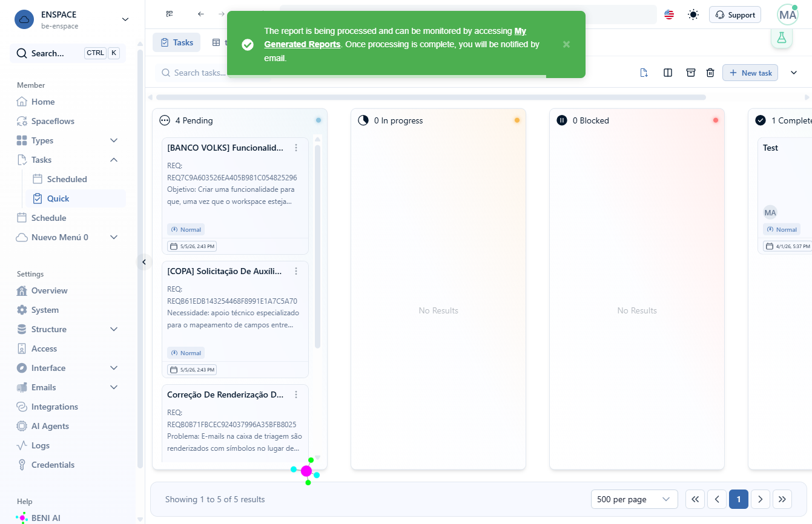Select page 1
Screen dimensions: 812x524
click(x=739, y=499)
